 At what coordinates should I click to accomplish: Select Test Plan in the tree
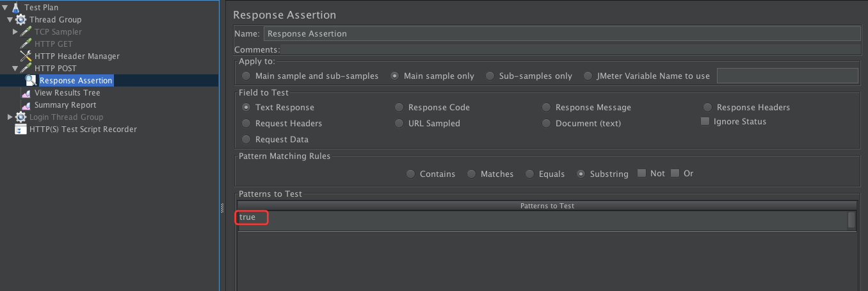tap(41, 8)
